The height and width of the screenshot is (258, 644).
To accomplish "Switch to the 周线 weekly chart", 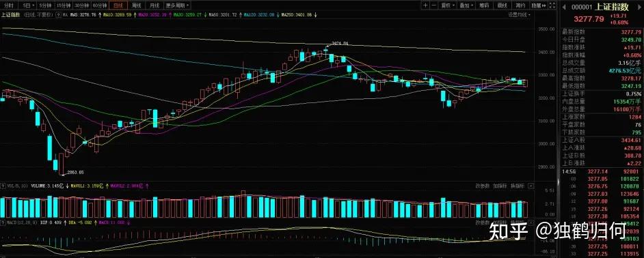I will click(x=136, y=5).
